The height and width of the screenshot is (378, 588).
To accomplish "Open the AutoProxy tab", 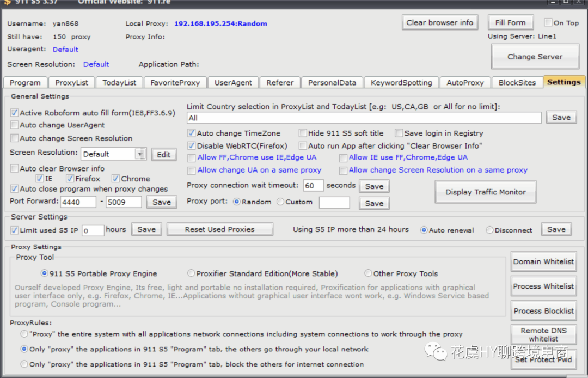I will point(465,83).
